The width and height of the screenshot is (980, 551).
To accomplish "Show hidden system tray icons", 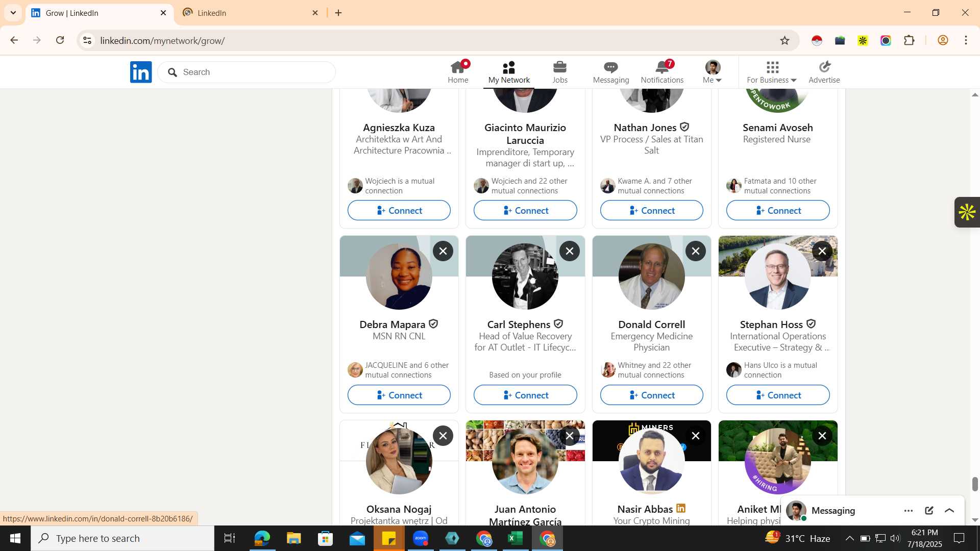I will 849,538.
